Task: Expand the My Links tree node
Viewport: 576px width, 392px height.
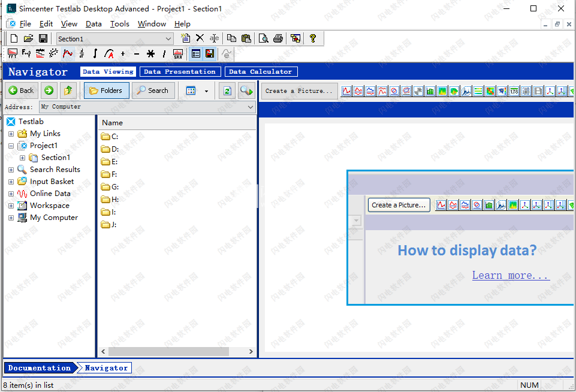Action: click(11, 134)
